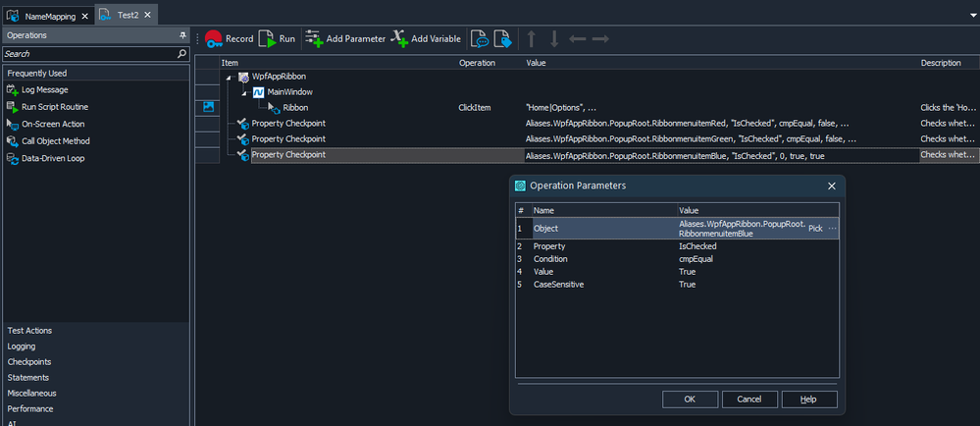Click the Name column header in dialog

[x=603, y=210]
